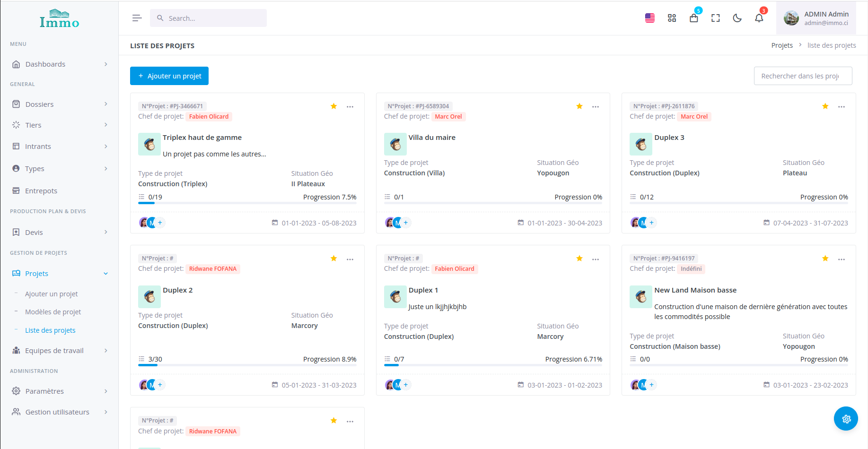Click Projets breadcrumb link
Viewport: 868px width, 449px height.
[781, 45]
